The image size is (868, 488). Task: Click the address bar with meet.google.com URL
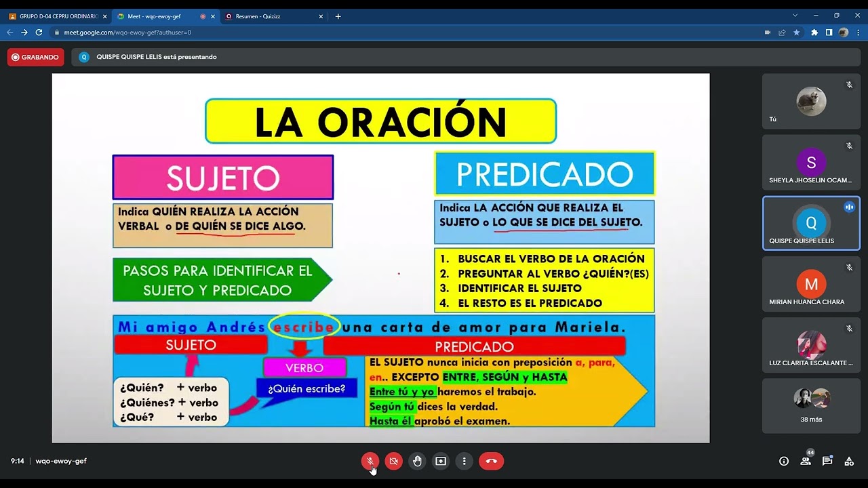(407, 32)
